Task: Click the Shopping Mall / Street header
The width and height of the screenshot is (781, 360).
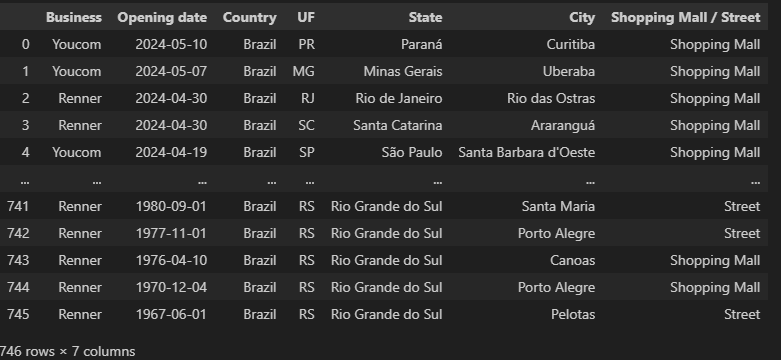Action: click(x=685, y=17)
